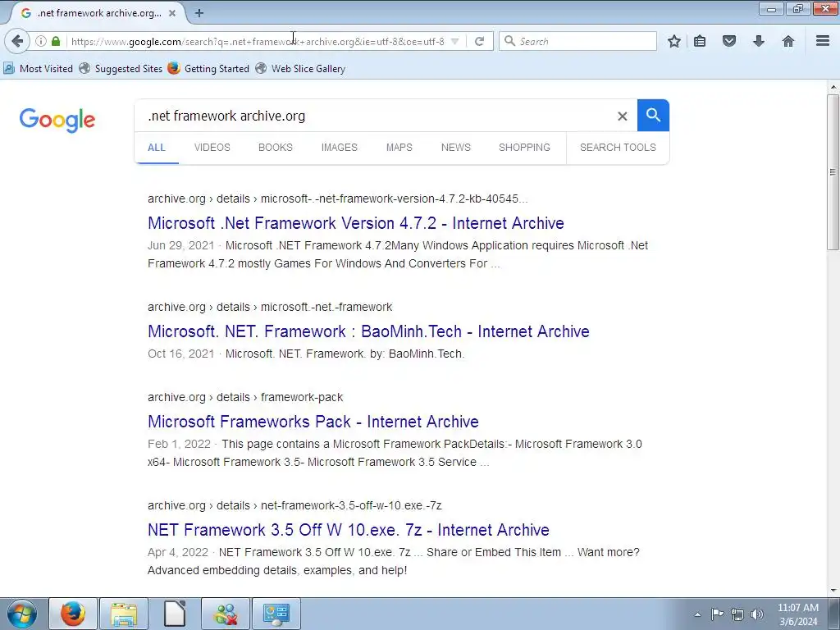Click the vertical scrollbar thumb
This screenshot has height=630, width=840.
(833, 172)
